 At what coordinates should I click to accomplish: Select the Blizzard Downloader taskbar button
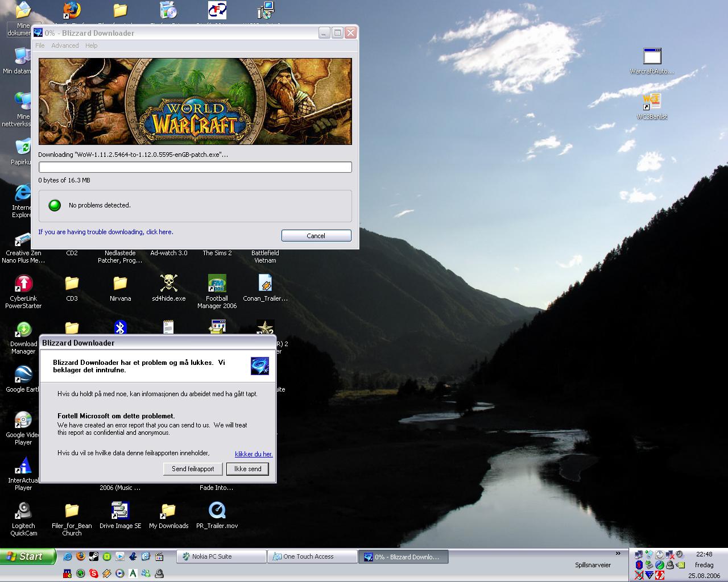(403, 557)
